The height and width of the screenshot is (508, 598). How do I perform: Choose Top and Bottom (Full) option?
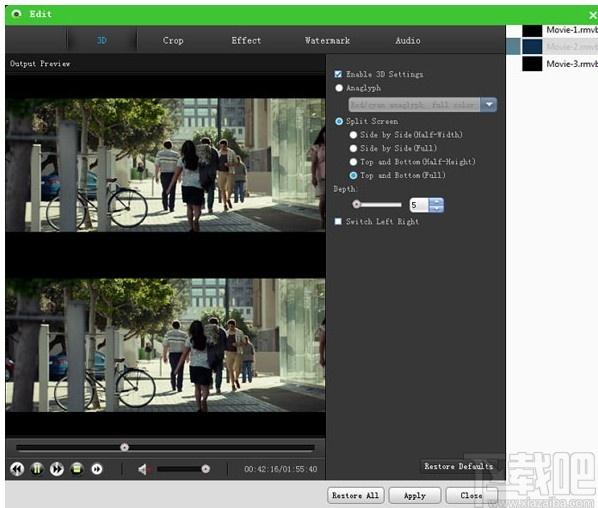coord(353,175)
